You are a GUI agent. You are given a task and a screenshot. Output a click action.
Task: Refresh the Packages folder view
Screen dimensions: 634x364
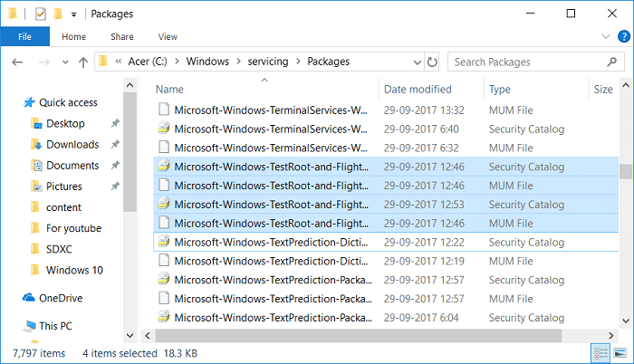coord(432,62)
